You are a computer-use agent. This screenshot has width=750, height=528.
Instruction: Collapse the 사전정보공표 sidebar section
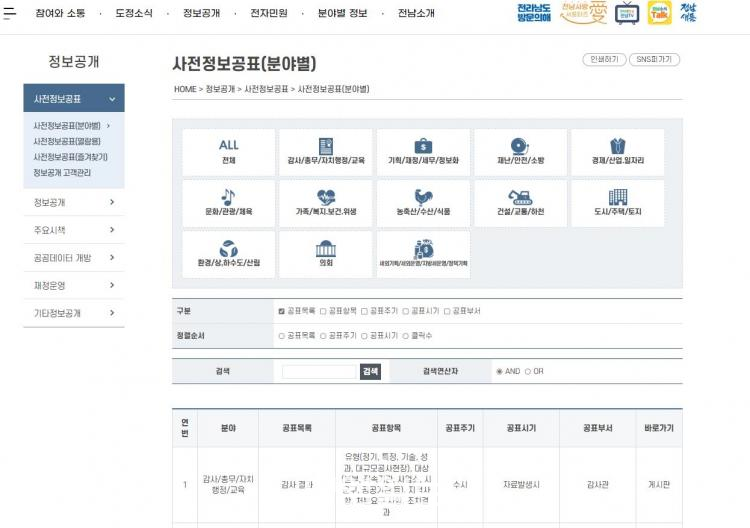pyautogui.click(x=112, y=99)
